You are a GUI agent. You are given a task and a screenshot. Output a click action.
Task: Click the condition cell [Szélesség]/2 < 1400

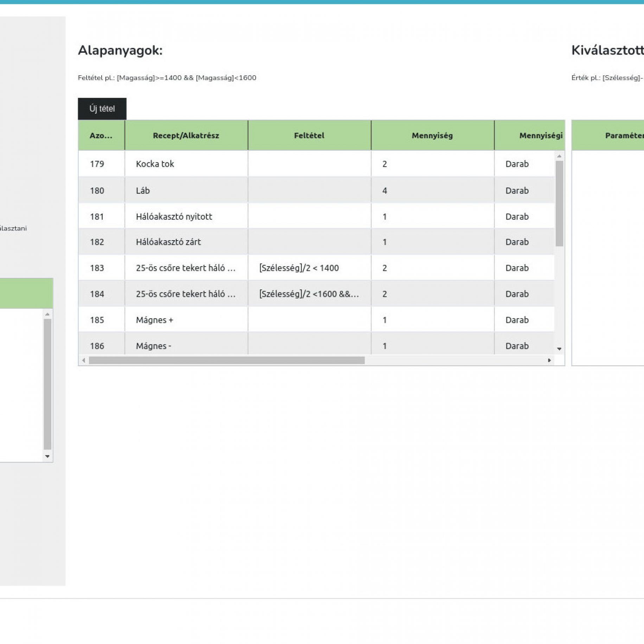(x=299, y=268)
